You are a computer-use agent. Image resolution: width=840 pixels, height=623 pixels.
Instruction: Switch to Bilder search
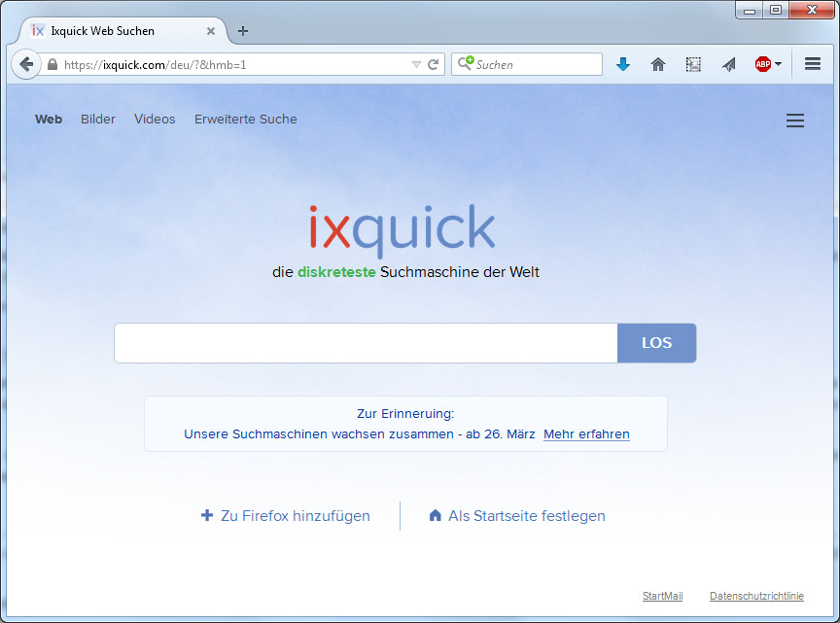pos(98,120)
